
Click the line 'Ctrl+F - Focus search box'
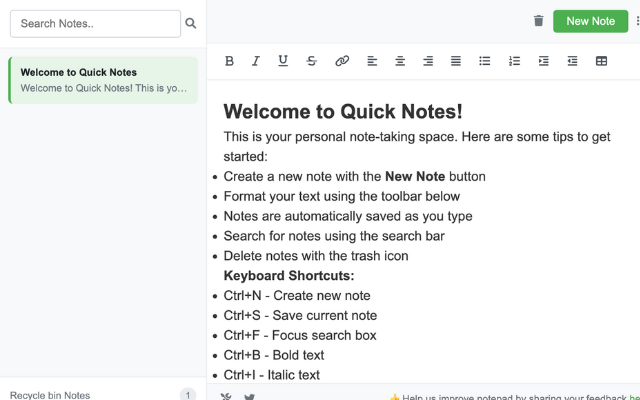pos(300,336)
